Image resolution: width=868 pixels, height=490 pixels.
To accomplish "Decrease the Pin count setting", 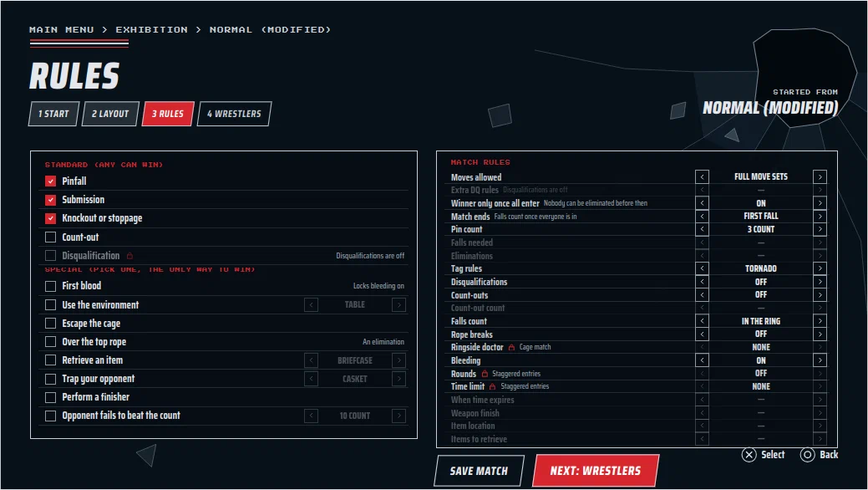I will [x=702, y=229].
